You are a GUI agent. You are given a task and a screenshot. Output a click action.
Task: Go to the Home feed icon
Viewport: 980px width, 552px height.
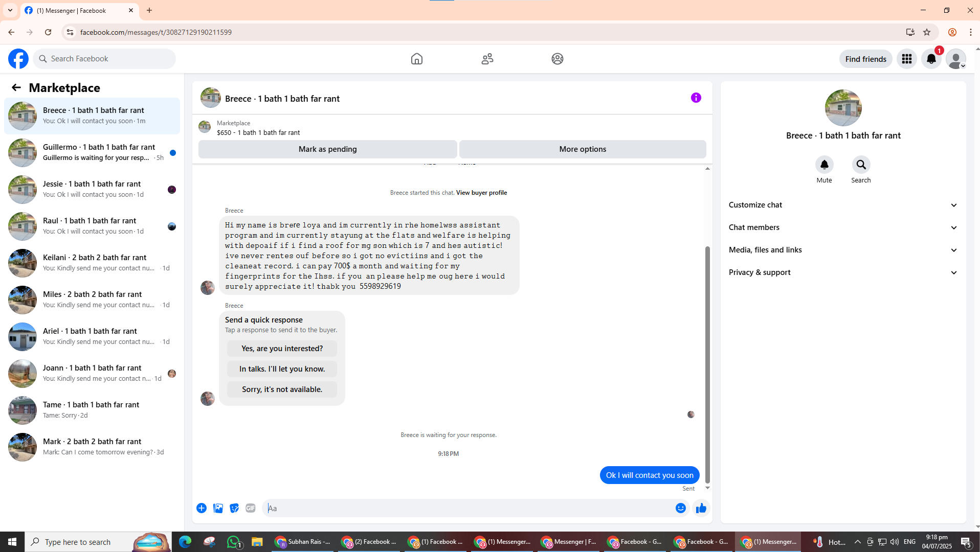(417, 59)
